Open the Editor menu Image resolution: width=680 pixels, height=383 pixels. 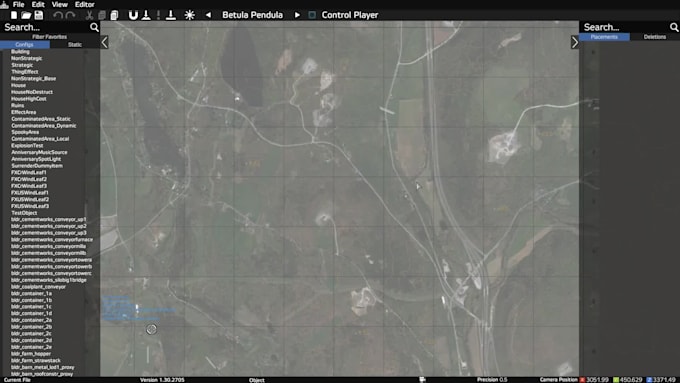coord(85,4)
